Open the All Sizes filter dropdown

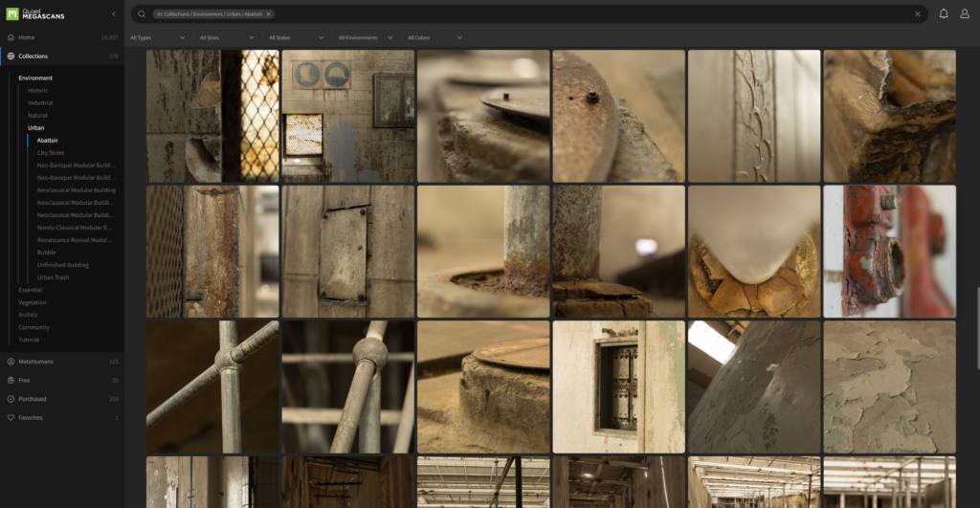(227, 37)
